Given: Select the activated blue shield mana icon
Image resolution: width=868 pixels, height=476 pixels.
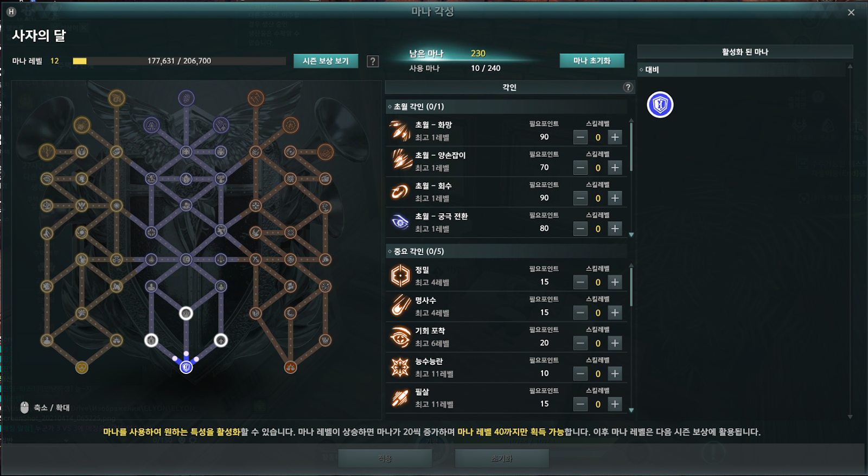Looking at the screenshot, I should [660, 105].
